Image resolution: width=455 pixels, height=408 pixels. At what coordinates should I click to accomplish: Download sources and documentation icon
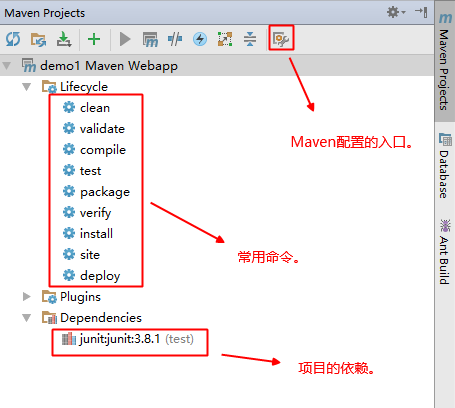point(64,39)
